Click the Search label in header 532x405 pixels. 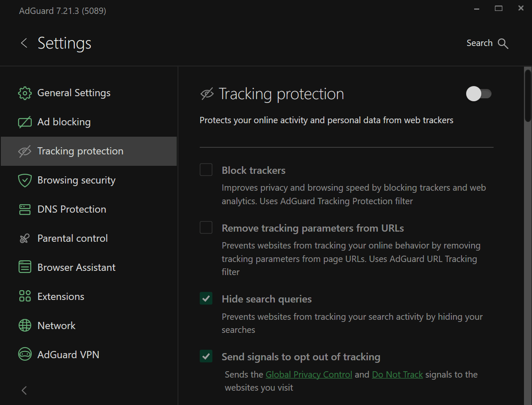click(479, 43)
